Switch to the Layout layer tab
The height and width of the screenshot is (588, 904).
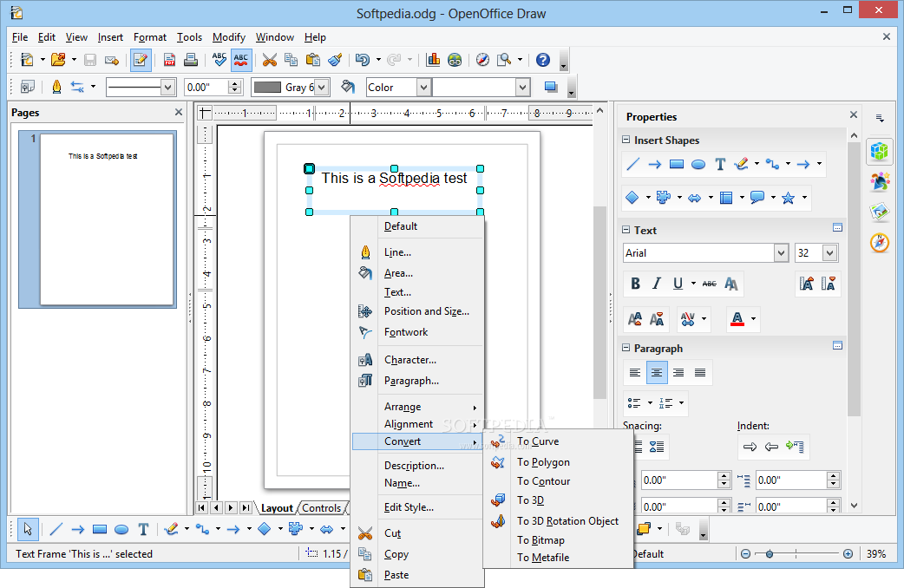(x=278, y=508)
